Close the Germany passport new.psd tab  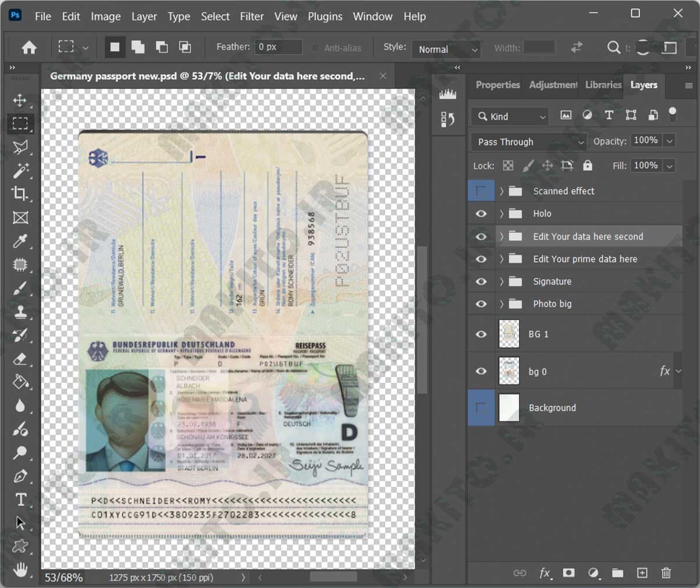pyautogui.click(x=383, y=76)
